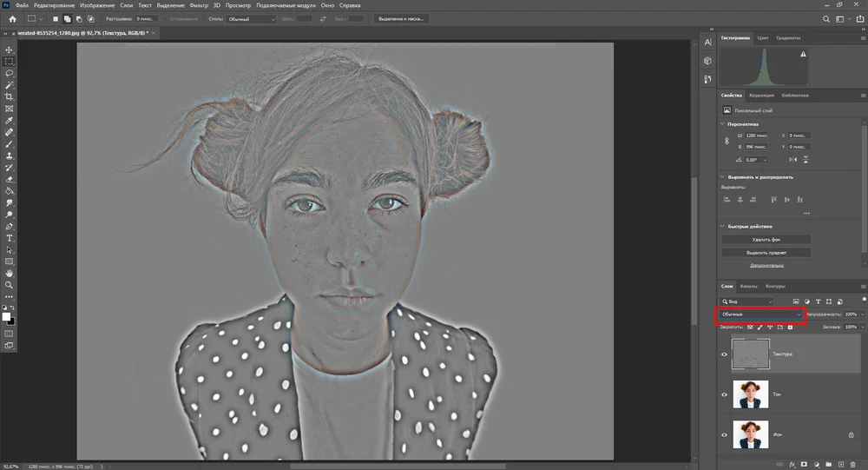Open the Фильтр menu
This screenshot has width=868, height=470.
coord(199,5)
